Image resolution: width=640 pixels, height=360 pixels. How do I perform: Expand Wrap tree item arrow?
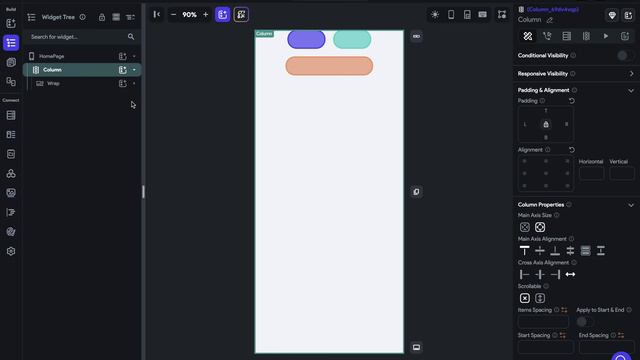coord(134,83)
